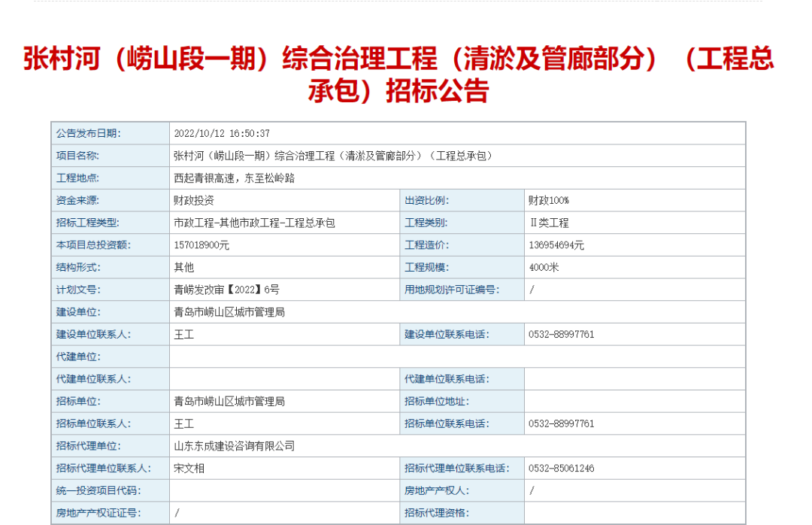Viewport: 812px width, 525px height.
Task: Click the 招标单位: label cell
Action: 111,401
